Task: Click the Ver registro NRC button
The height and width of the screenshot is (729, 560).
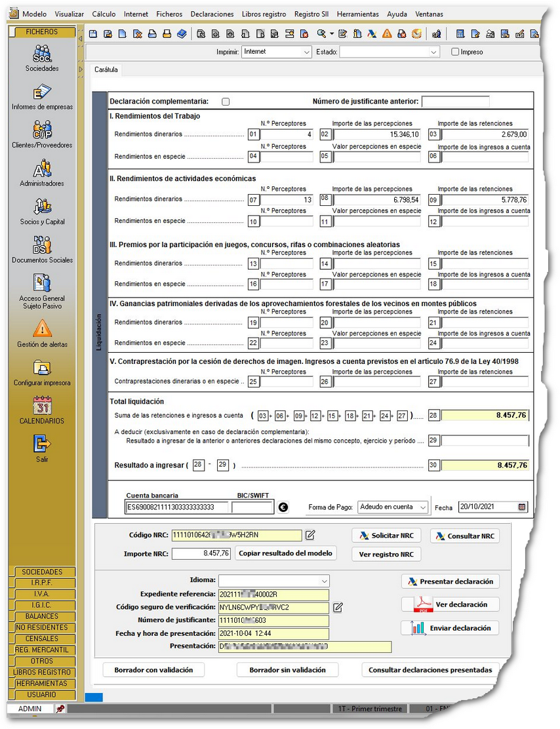Action: pyautogui.click(x=386, y=554)
